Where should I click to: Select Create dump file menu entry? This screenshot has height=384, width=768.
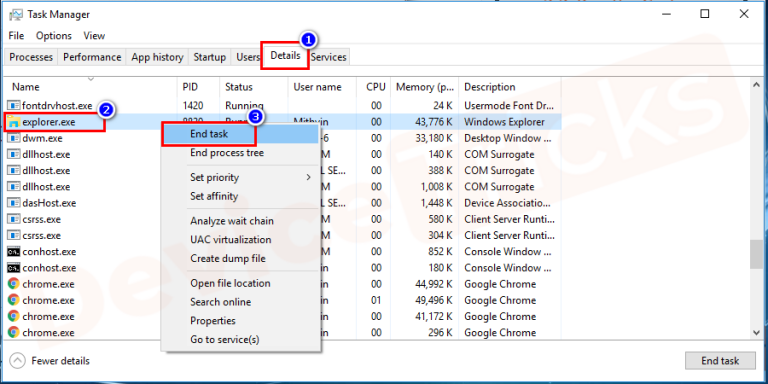click(228, 259)
